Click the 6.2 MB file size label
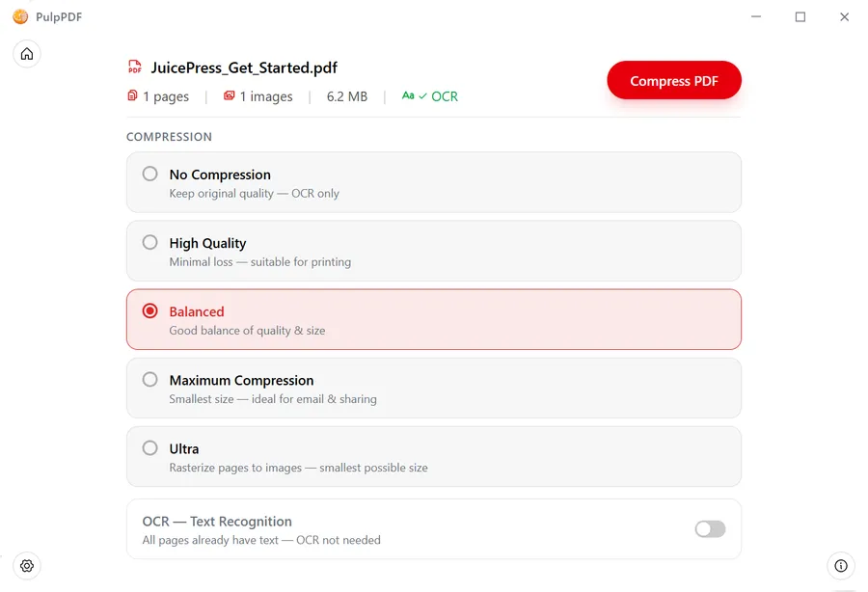The image size is (868, 592). (x=347, y=96)
